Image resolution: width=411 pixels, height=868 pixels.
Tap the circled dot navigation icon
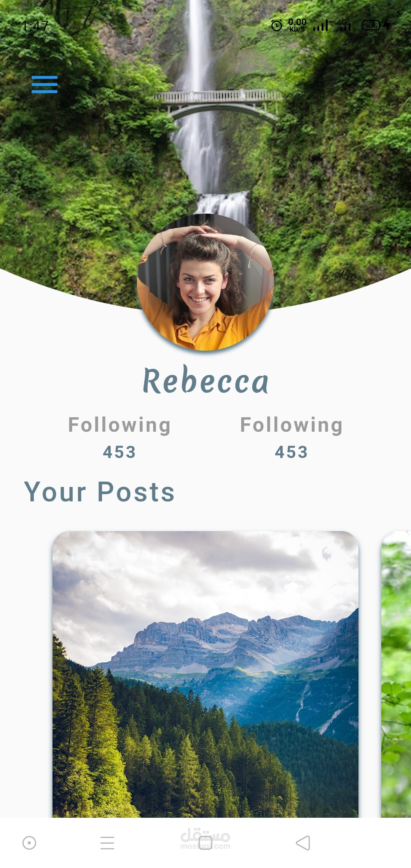pos(29,843)
